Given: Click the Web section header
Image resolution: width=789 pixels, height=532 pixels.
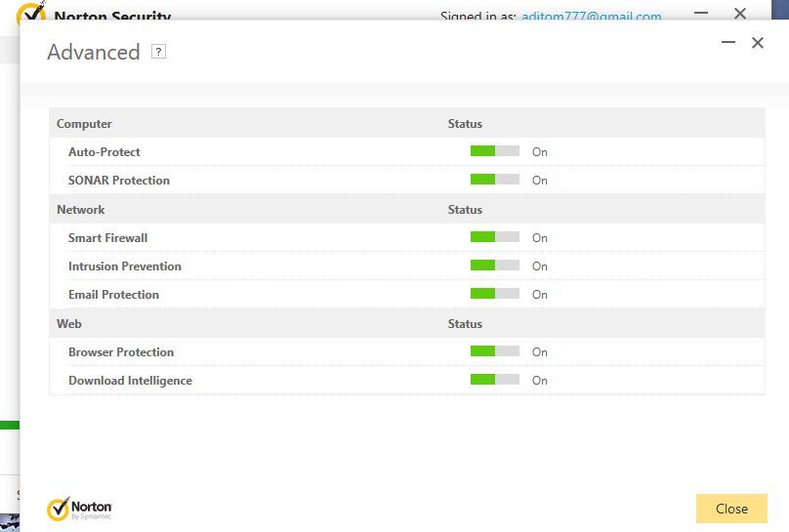Looking at the screenshot, I should [69, 324].
